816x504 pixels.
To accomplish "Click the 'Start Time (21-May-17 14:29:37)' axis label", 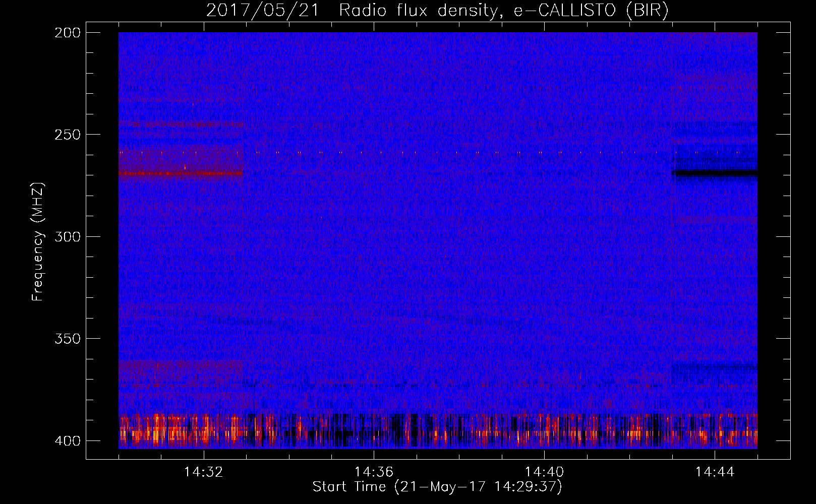I will click(437, 487).
